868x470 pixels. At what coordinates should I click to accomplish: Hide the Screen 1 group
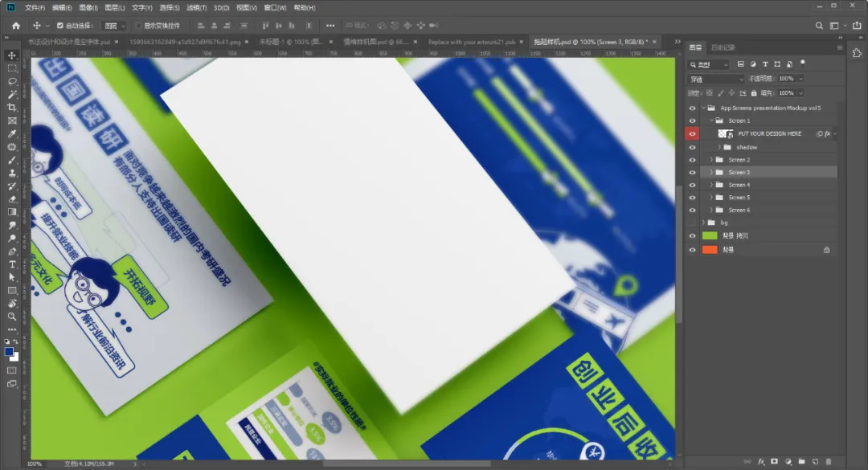coord(692,121)
